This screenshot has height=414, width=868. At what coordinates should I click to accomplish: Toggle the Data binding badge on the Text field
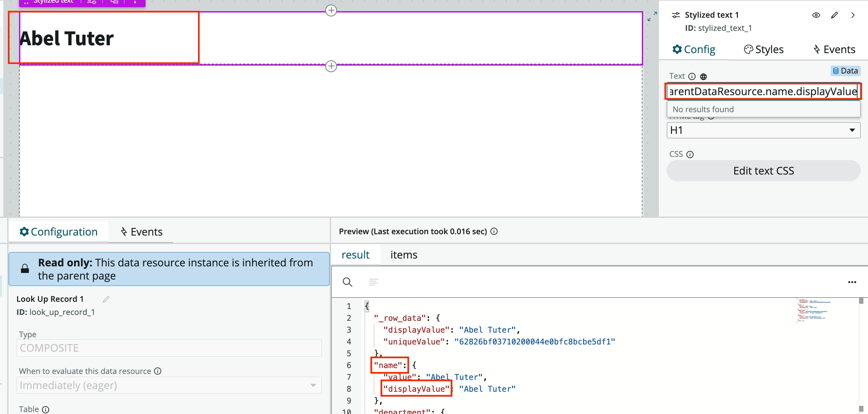(845, 71)
